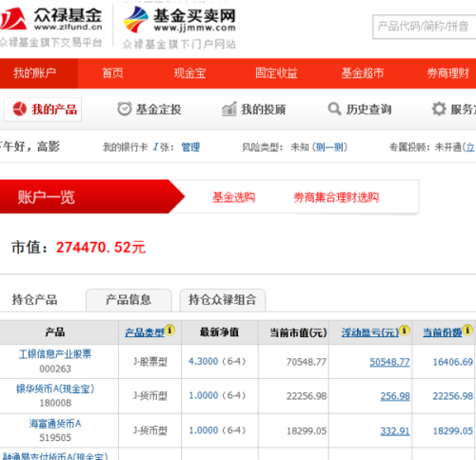Click floating profit 332.91
476x460 pixels.
pos(395,431)
